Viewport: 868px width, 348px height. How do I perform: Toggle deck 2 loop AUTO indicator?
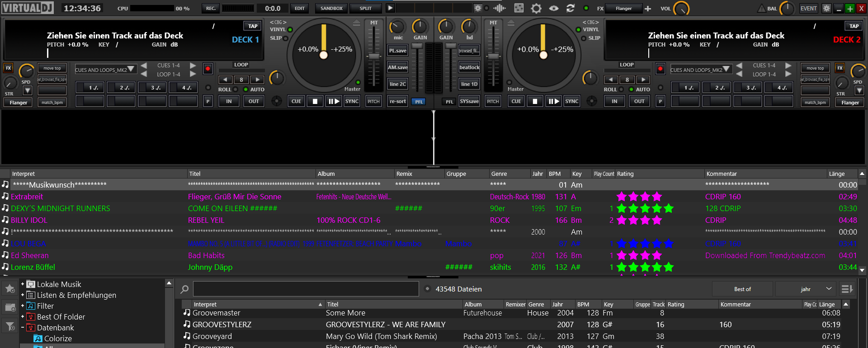click(631, 89)
